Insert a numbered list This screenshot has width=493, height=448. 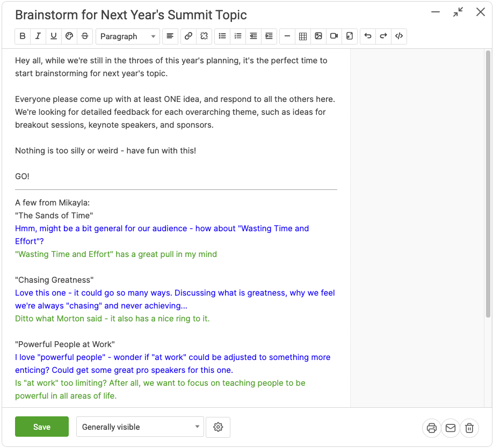point(238,36)
